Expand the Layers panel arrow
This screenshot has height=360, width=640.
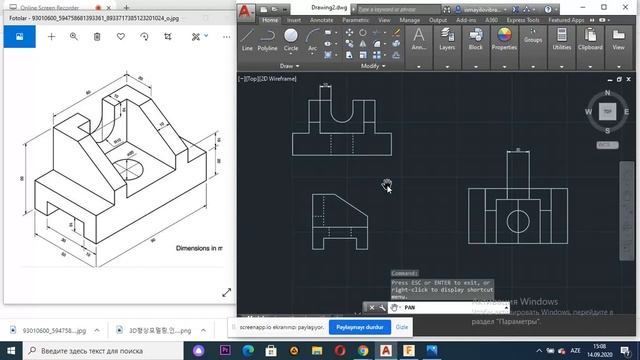pos(447,67)
